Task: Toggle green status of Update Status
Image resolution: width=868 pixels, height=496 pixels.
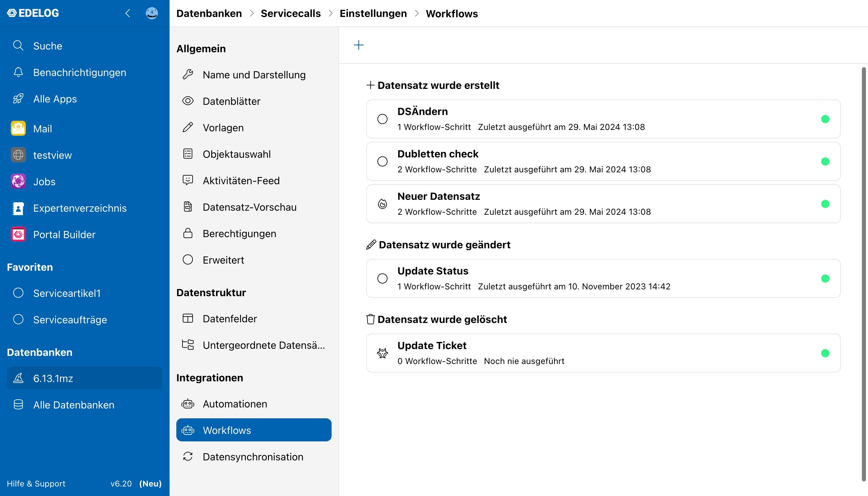Action: pos(825,278)
